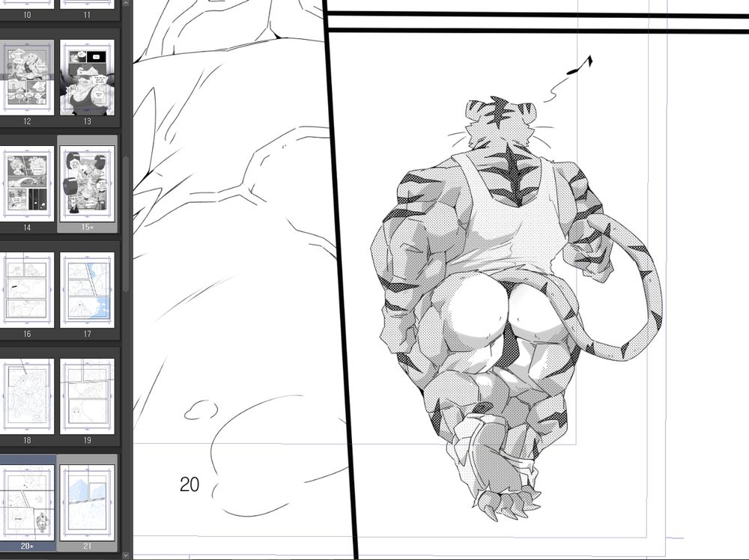Image resolution: width=749 pixels, height=560 pixels.
Task: Click the music note drawn above the tiger
Action: pyautogui.click(x=580, y=65)
